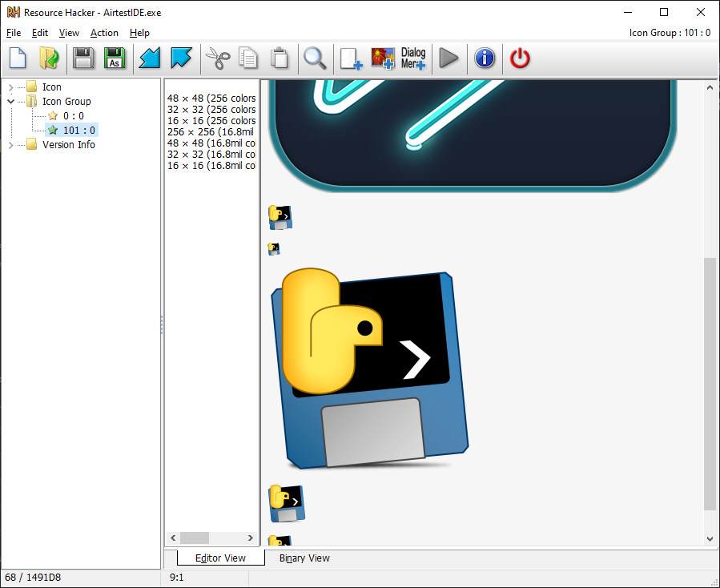Select the Icon folder in tree
Image resolution: width=720 pixels, height=588 pixels.
(51, 87)
